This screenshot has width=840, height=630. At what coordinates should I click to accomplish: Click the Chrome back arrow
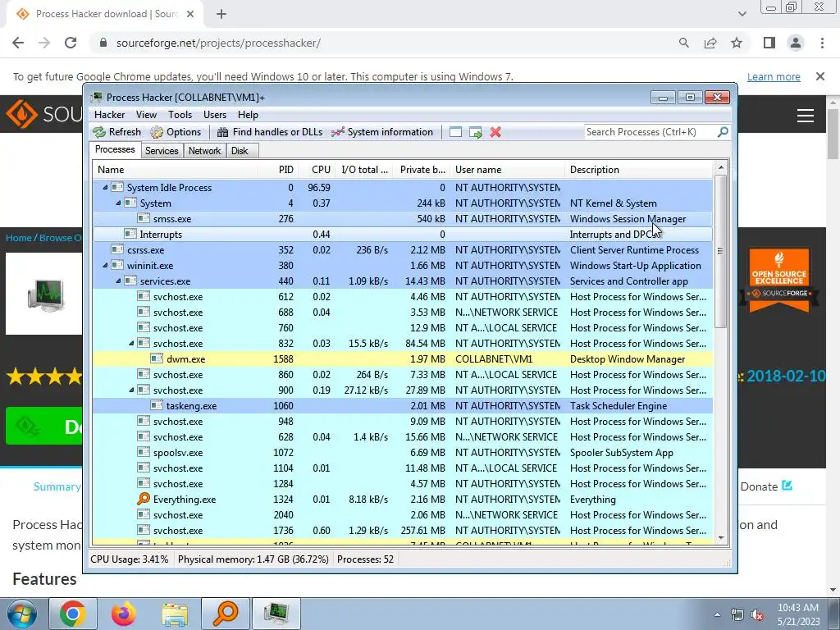point(18,43)
